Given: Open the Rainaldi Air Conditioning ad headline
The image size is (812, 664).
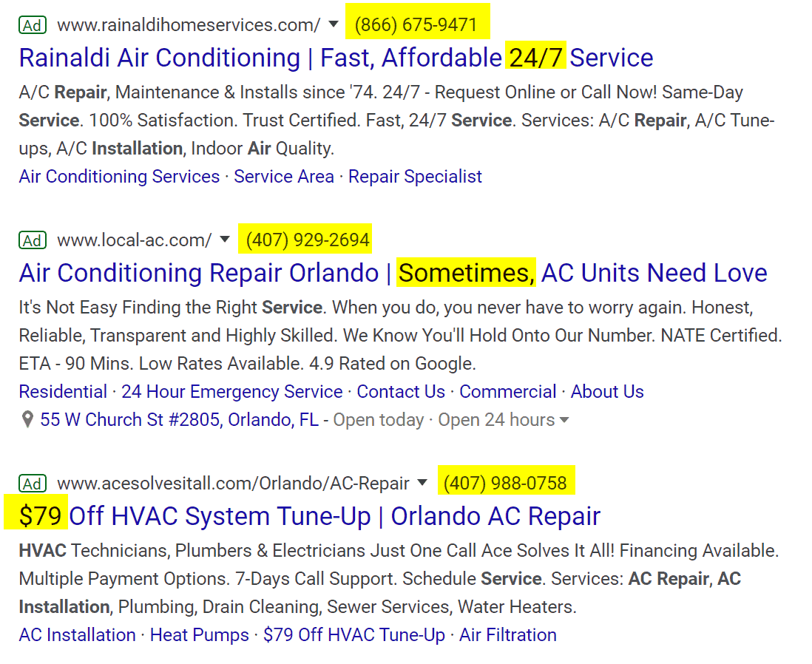Looking at the screenshot, I should coord(336,58).
